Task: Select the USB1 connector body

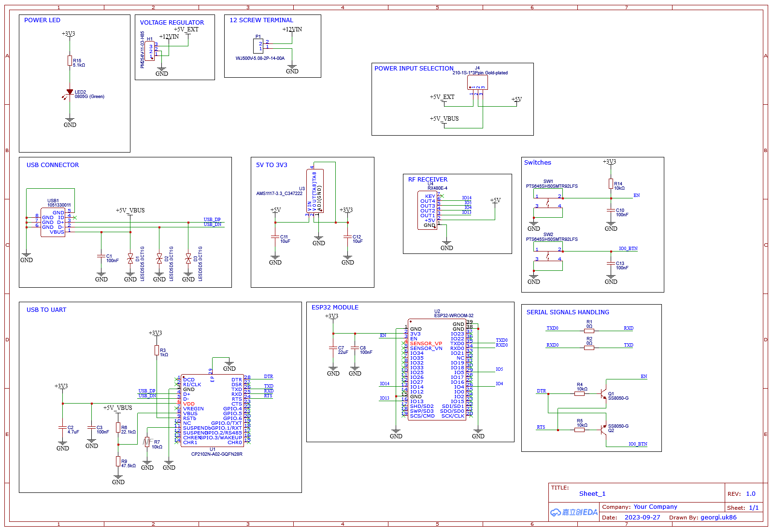Action: point(53,222)
